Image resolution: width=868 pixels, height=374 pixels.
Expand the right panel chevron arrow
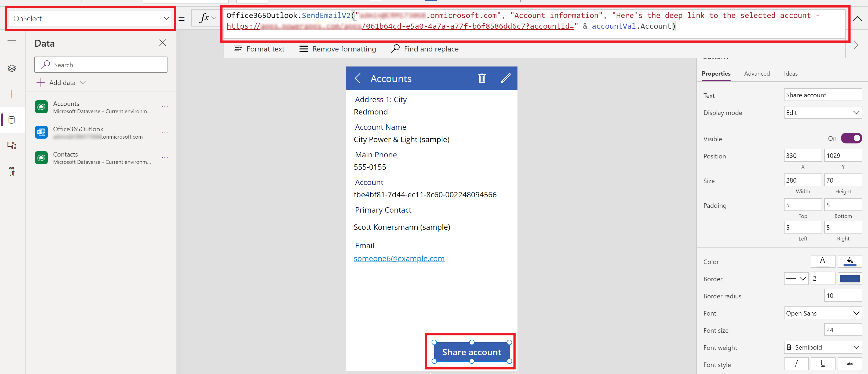(x=856, y=45)
